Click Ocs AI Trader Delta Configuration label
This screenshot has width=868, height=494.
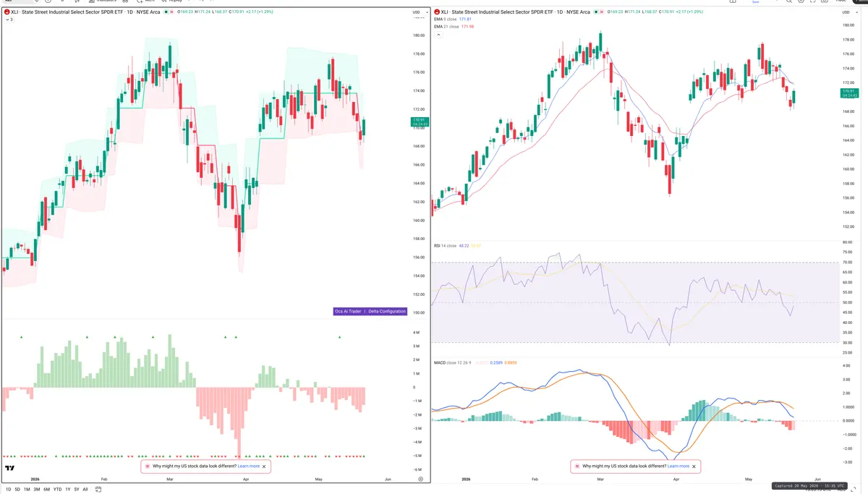(370, 311)
